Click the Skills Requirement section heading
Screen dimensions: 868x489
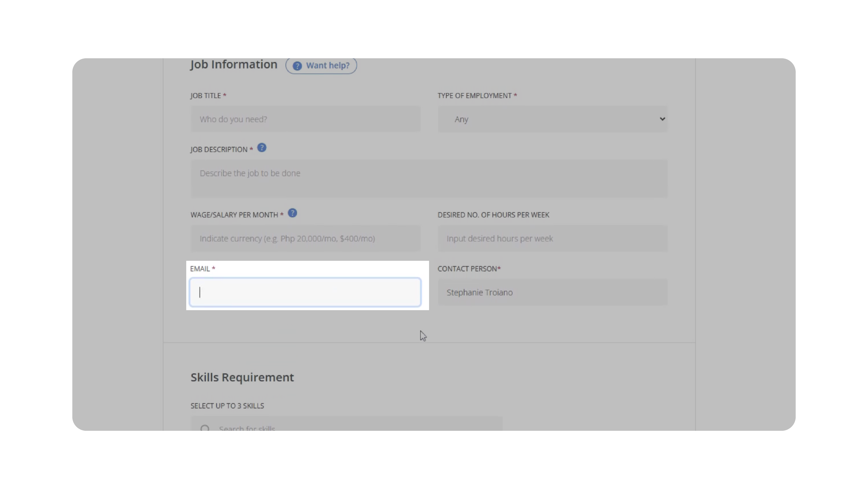point(242,377)
